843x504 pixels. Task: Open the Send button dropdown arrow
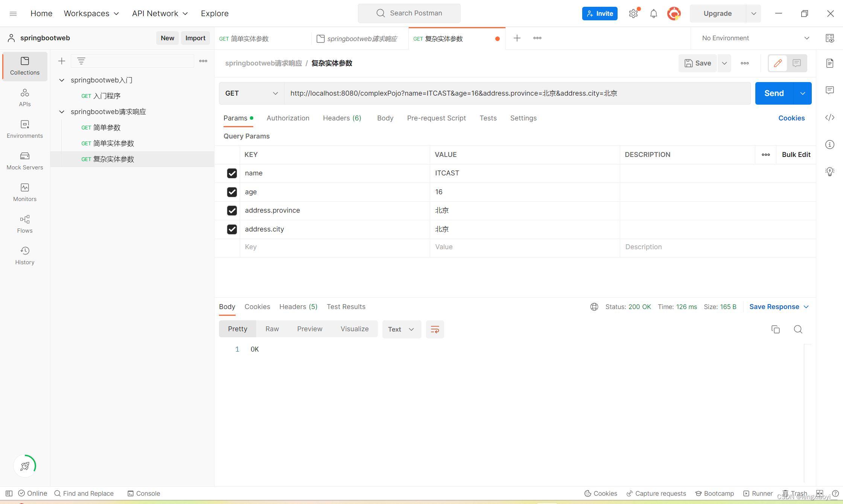tap(803, 93)
